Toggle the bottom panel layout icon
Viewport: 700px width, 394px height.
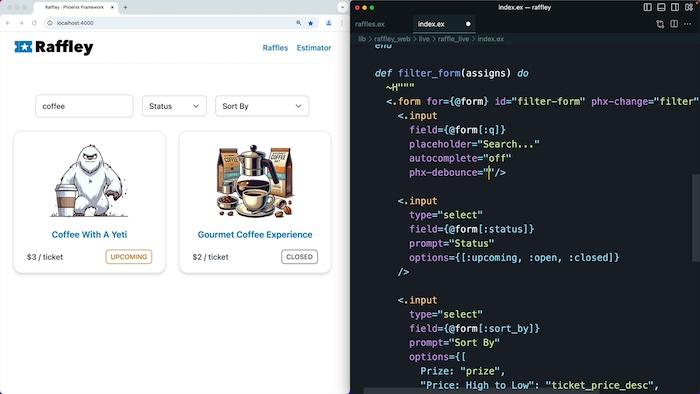661,7
